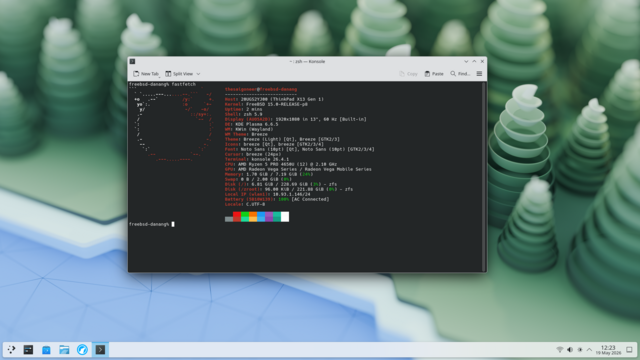Open a New Tab in Konsole
The height and width of the screenshot is (360, 640).
[146, 74]
